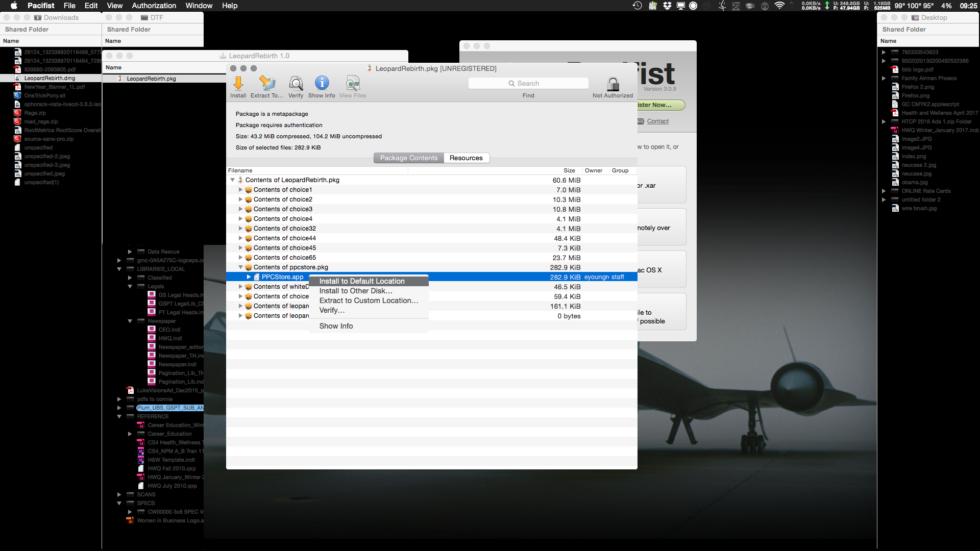
Task: Open the Dropbox menu bar icon
Action: (x=667, y=6)
